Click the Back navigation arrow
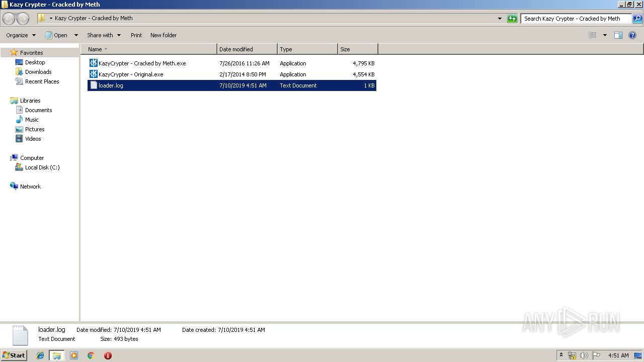This screenshot has height=362, width=644. click(9, 19)
